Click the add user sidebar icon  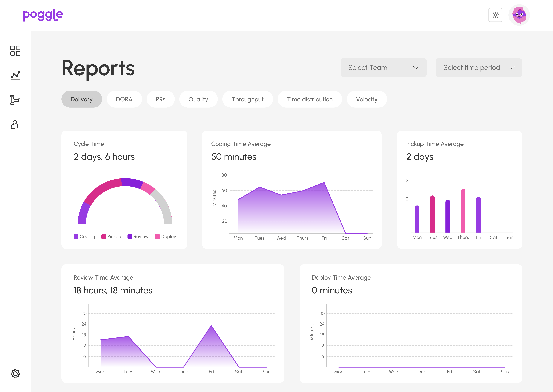(15, 125)
